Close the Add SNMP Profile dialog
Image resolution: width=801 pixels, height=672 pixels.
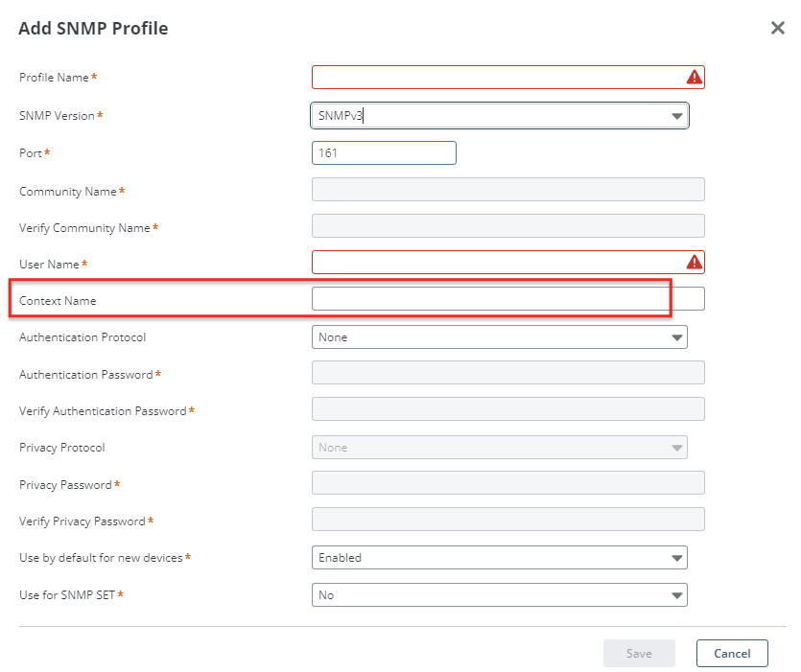(778, 28)
